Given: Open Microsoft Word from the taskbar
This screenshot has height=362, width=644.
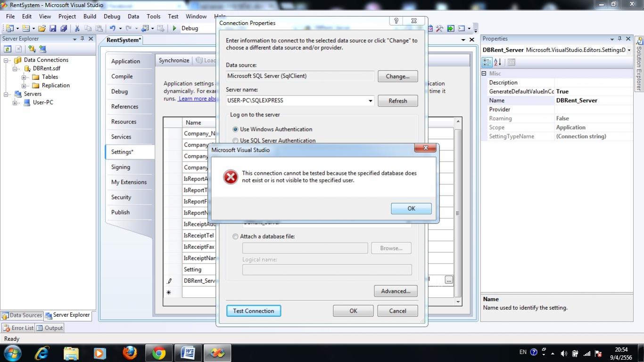Looking at the screenshot, I should coord(188,353).
